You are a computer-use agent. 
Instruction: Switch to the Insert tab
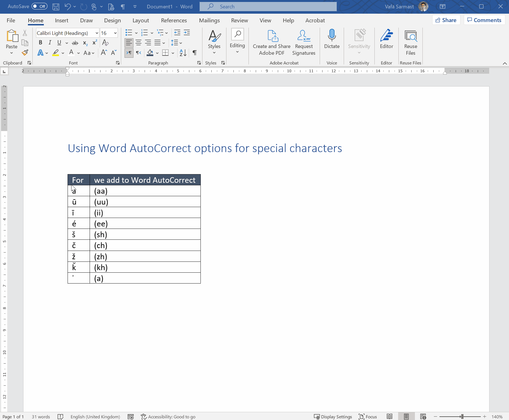pos(61,20)
